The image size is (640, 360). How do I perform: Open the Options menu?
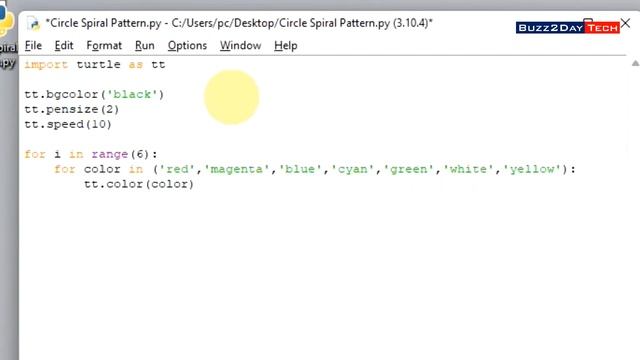[x=187, y=46]
